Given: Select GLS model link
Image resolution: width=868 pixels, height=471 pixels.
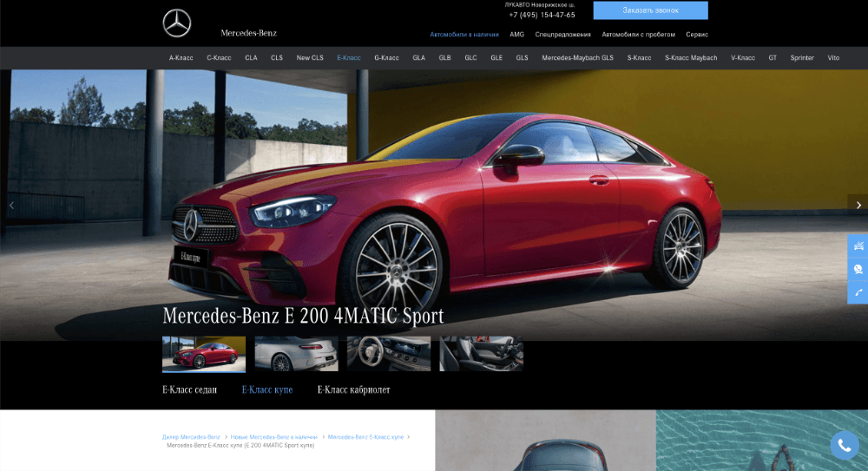Looking at the screenshot, I should click(x=522, y=57).
